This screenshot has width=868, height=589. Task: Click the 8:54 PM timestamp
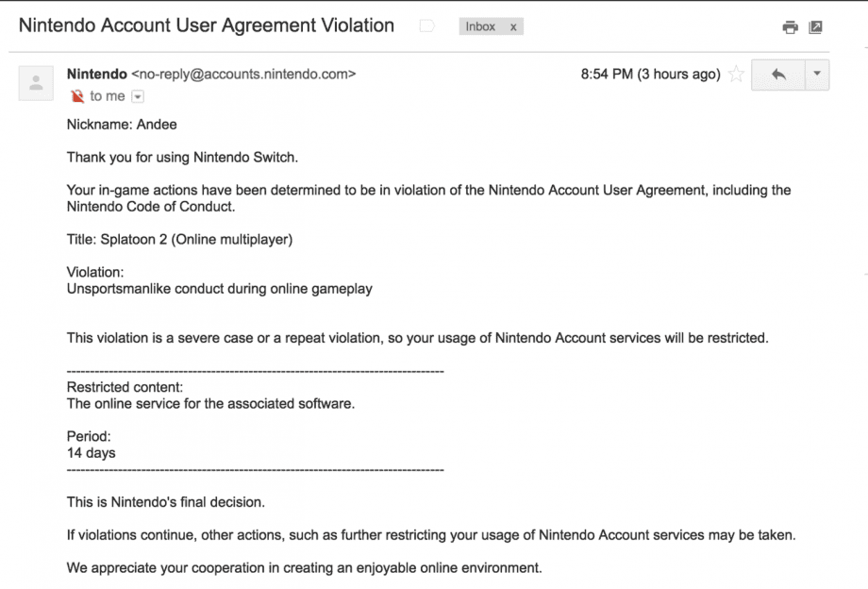click(650, 75)
